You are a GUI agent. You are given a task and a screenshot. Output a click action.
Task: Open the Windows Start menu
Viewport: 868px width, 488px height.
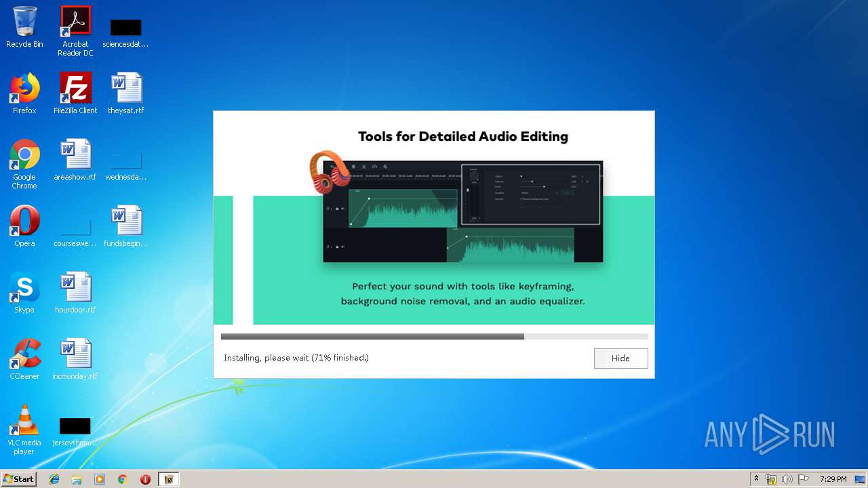[19, 479]
